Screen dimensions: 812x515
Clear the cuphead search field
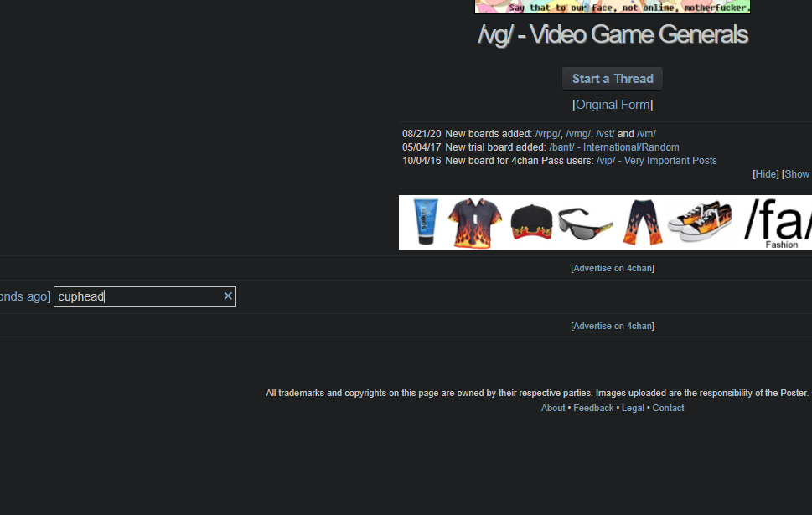228,296
